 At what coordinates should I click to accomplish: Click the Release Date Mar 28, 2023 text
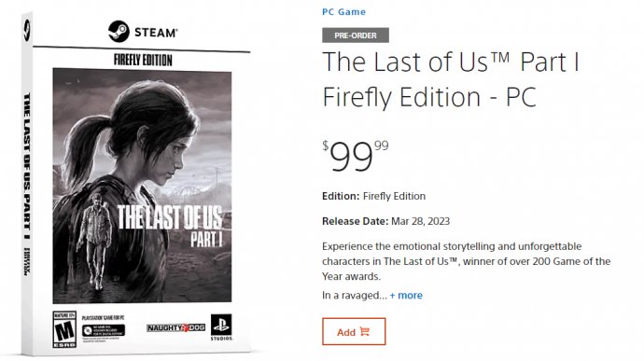pos(385,221)
